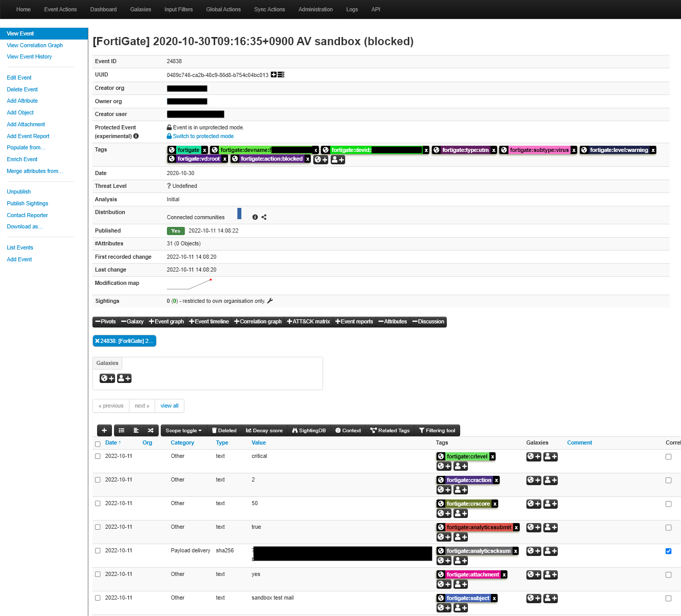The height and width of the screenshot is (616, 681).
Task: Click the expanded UUID view icon next to UUID
Action: (x=281, y=75)
